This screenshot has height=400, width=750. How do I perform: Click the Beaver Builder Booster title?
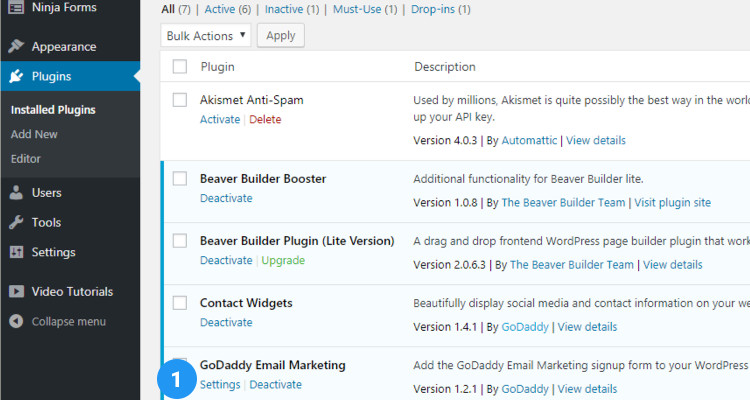pyautogui.click(x=263, y=178)
